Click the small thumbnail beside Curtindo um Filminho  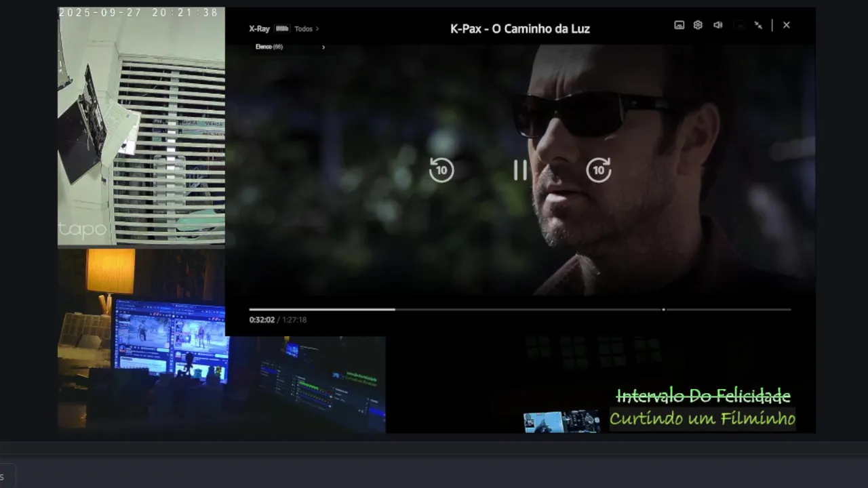(x=562, y=422)
